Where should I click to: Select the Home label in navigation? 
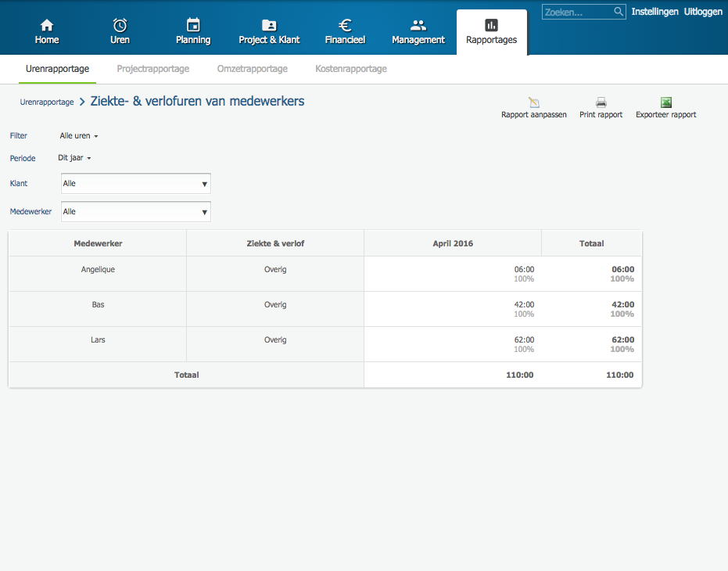point(47,40)
